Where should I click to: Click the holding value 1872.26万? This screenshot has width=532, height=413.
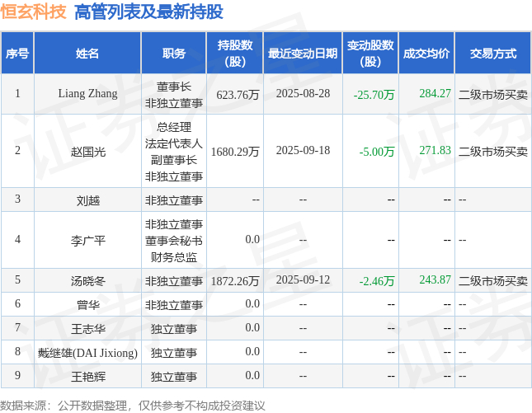[x=235, y=281]
